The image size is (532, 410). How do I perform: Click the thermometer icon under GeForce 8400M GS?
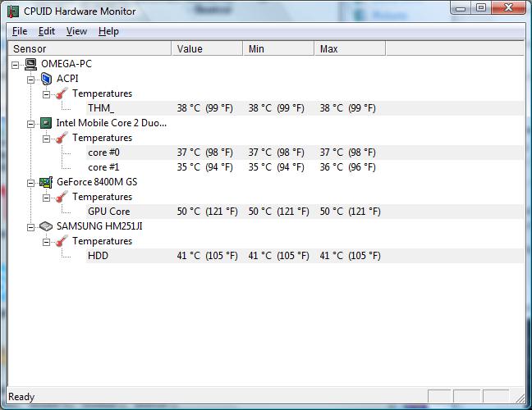pyautogui.click(x=62, y=197)
